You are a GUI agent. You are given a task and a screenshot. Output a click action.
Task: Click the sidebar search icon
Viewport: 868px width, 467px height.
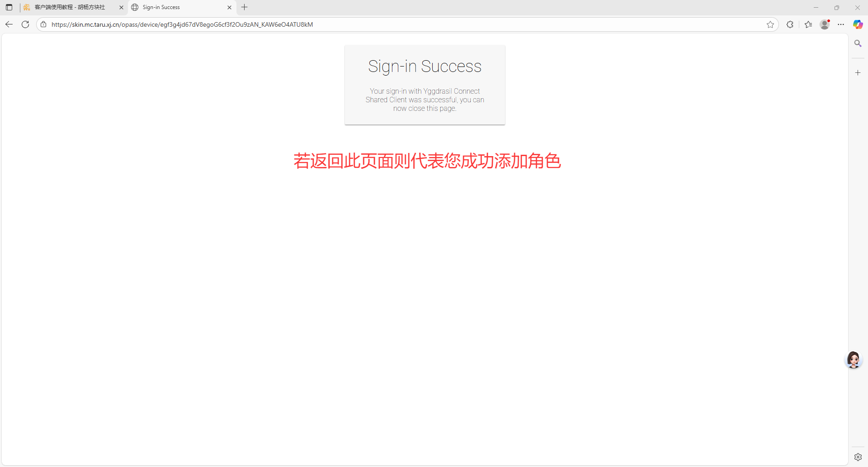point(858,43)
